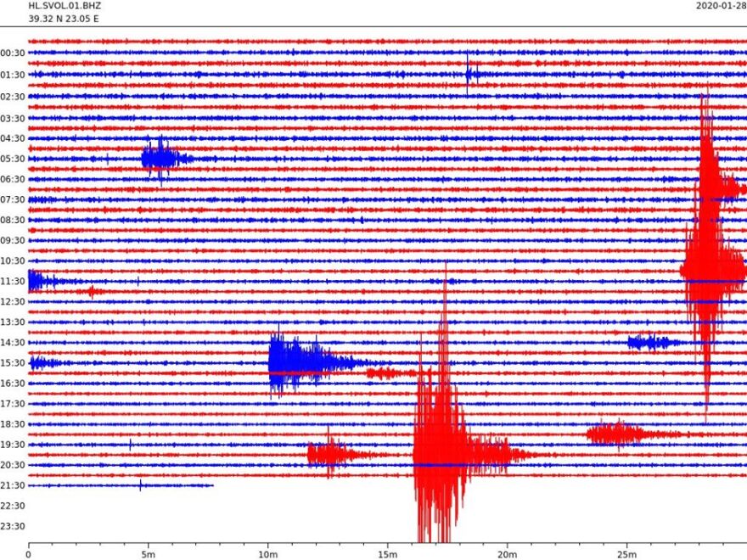Click the end of the 21:30 blue trace

tap(211, 485)
